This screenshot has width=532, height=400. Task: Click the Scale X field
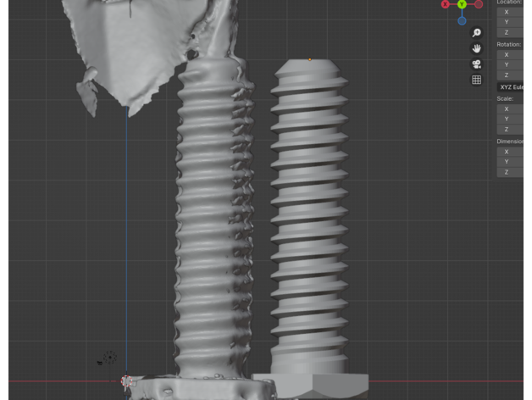(511, 109)
